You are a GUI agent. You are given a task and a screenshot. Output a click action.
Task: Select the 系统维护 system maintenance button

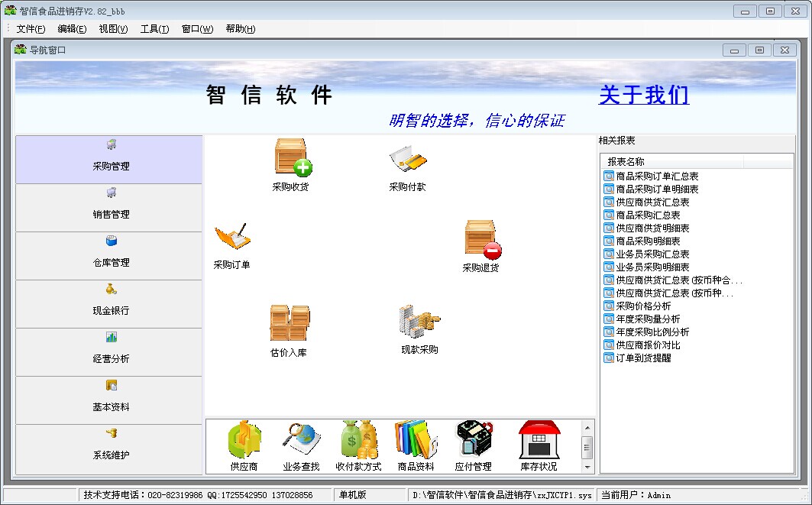110,448
